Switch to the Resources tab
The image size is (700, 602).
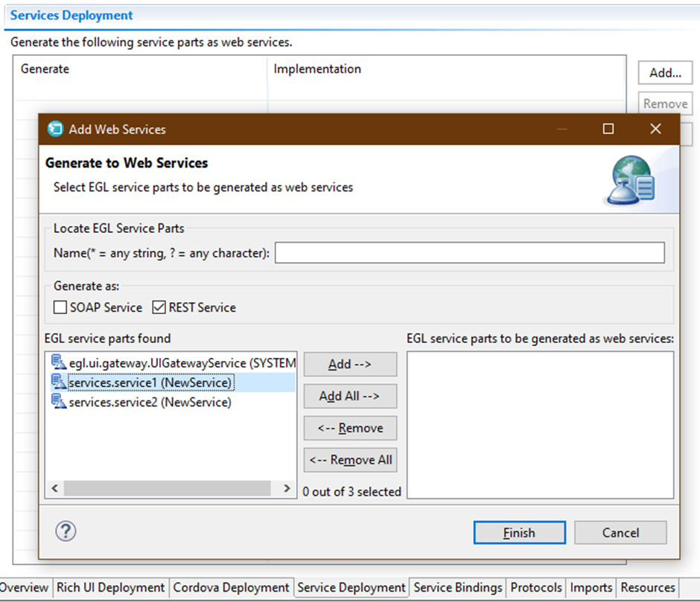648,587
